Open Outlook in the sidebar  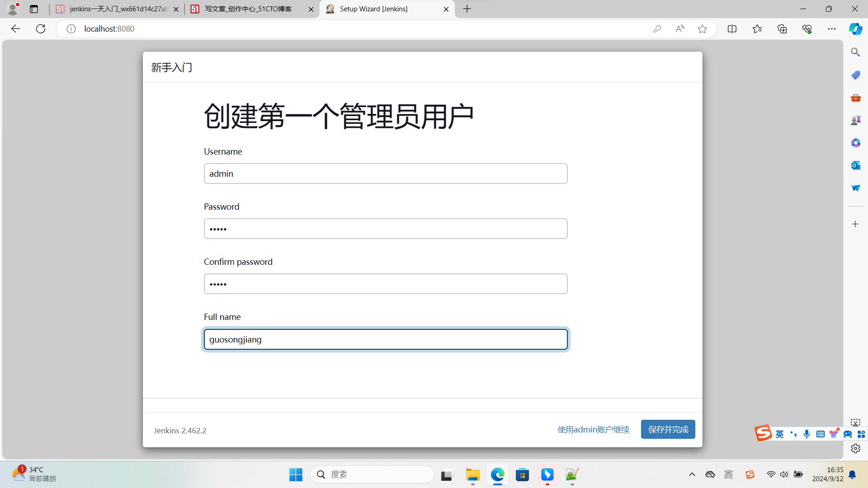(x=855, y=165)
